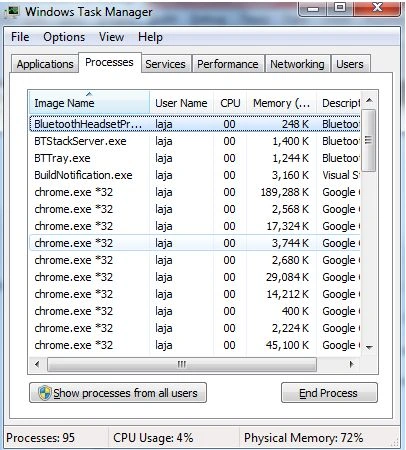Image resolution: width=406 pixels, height=450 pixels.
Task: Sort the list by Memory column
Action: click(x=281, y=103)
